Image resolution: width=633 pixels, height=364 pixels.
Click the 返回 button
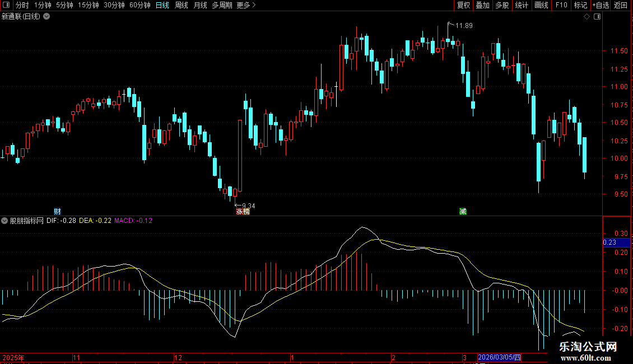pyautogui.click(x=621, y=5)
